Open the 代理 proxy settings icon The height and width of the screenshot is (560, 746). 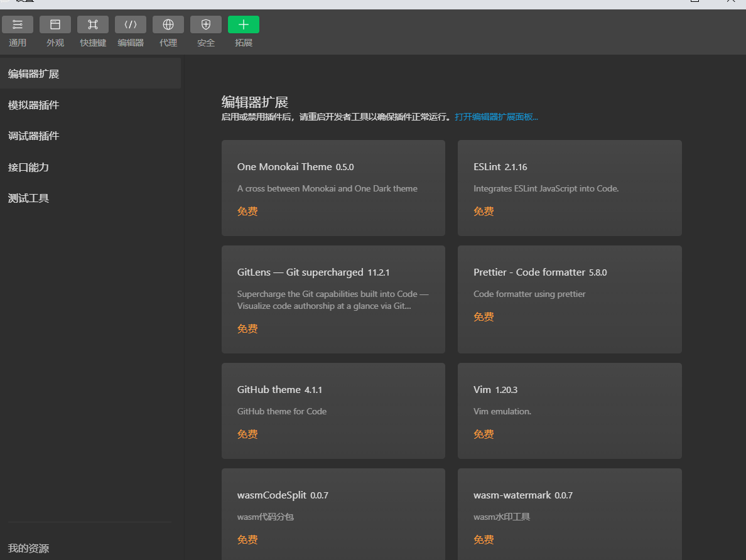click(x=168, y=24)
